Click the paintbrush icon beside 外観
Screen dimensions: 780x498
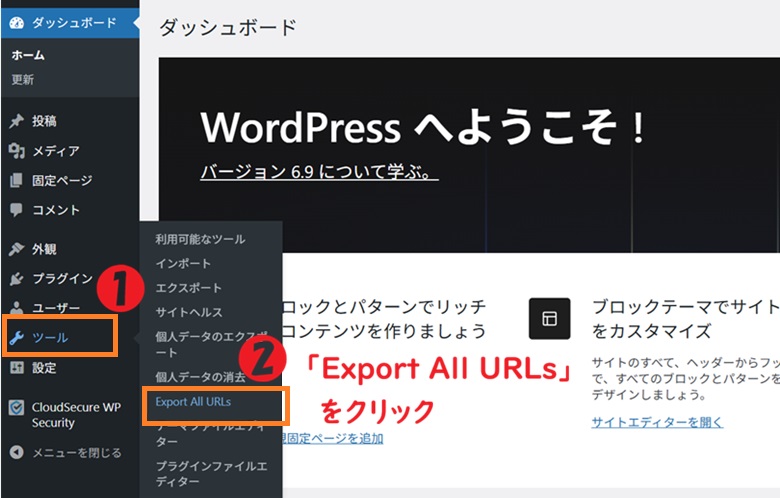point(16,249)
